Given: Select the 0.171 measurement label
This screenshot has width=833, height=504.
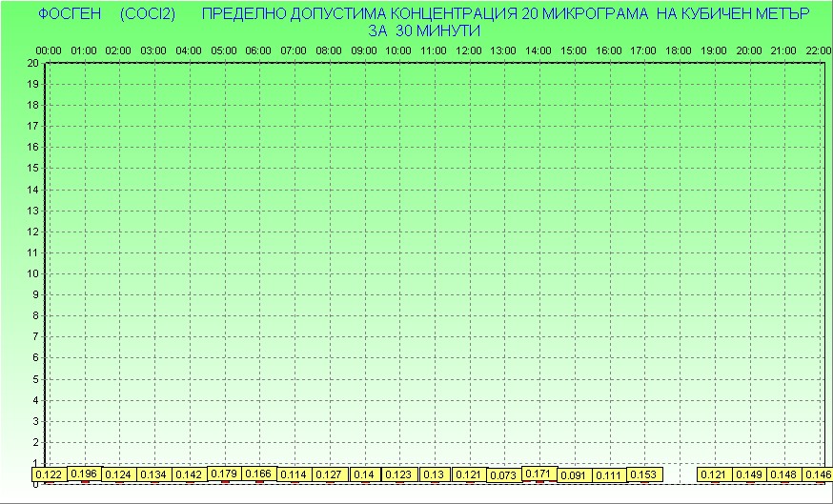Looking at the screenshot, I should tap(539, 474).
